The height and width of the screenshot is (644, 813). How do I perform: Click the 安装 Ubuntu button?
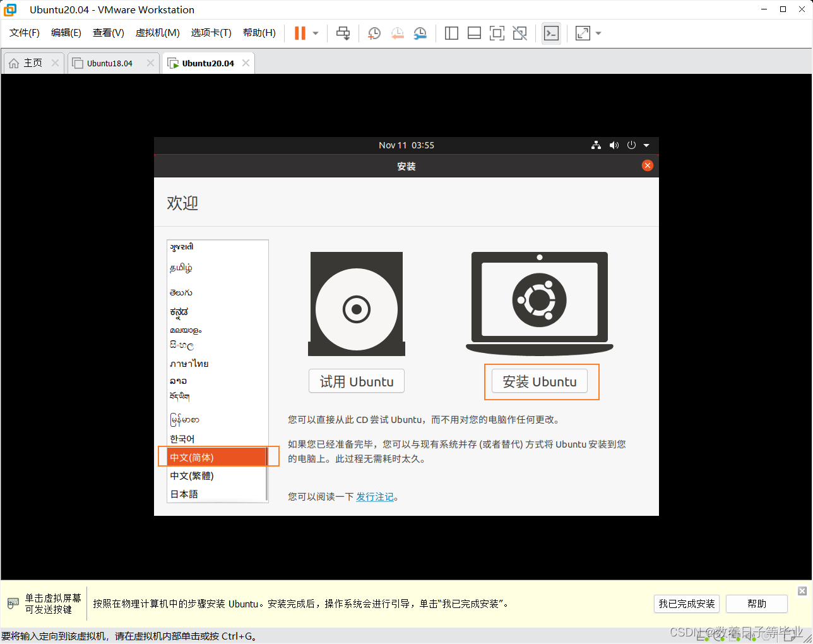540,381
